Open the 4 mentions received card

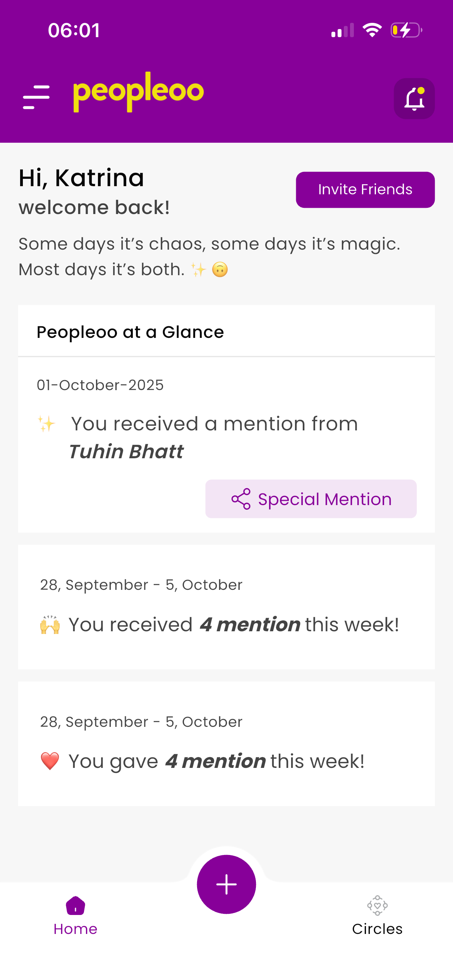click(226, 607)
